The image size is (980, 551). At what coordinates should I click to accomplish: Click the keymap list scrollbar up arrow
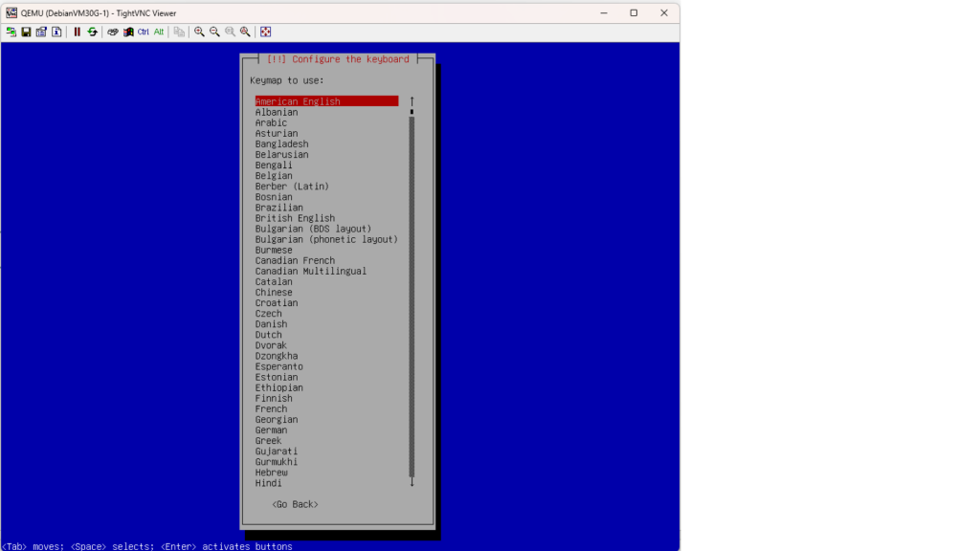pos(412,100)
